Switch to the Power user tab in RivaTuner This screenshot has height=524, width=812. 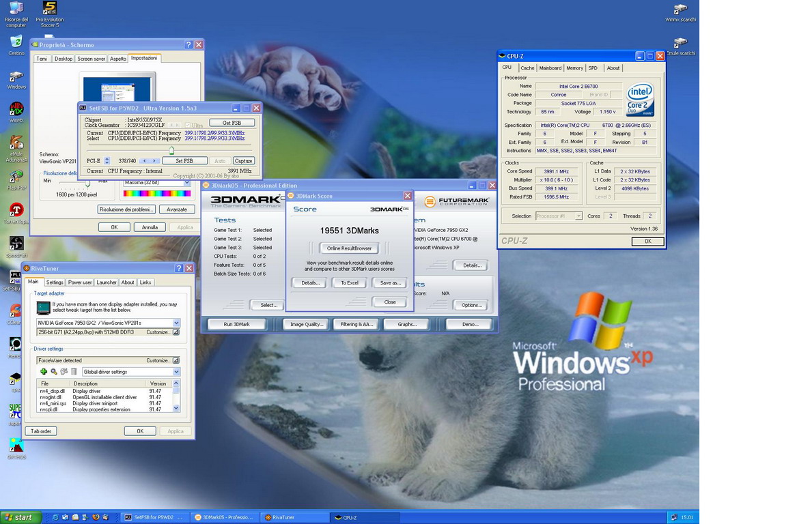tap(80, 282)
